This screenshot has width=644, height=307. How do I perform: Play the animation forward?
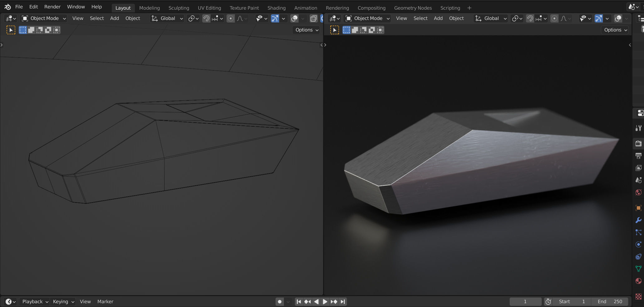(x=325, y=302)
